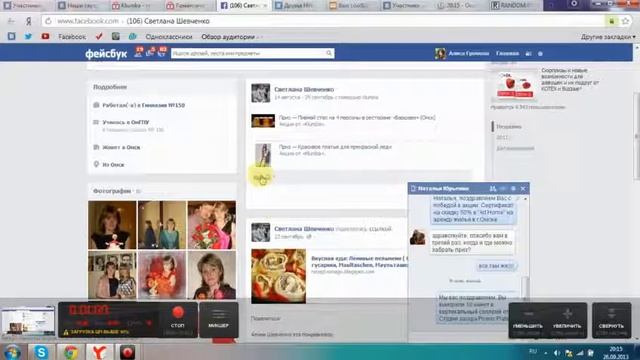Open the Банкет стол prize thumbnail
Viewport: 640px width, 360px height.
263,121
